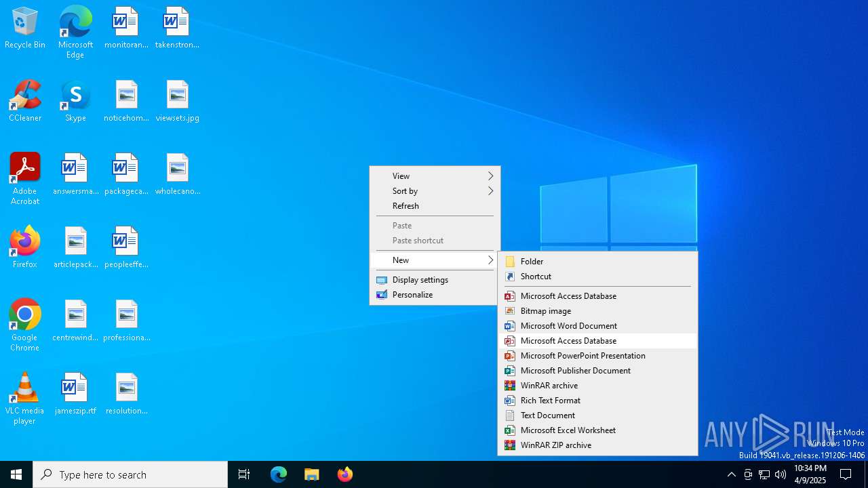Screen dimensions: 868x488
Task: Select the articlepack... image file icon
Action: pos(75,248)
